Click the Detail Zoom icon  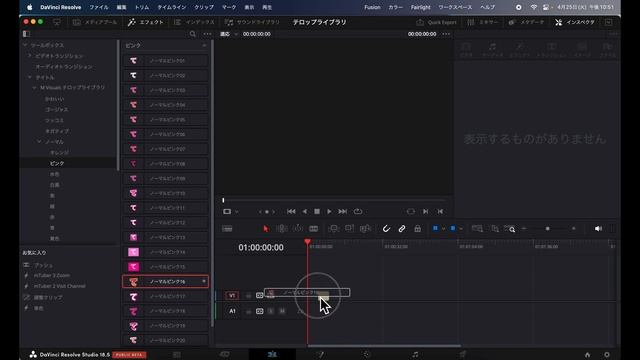pyautogui.click(x=495, y=229)
